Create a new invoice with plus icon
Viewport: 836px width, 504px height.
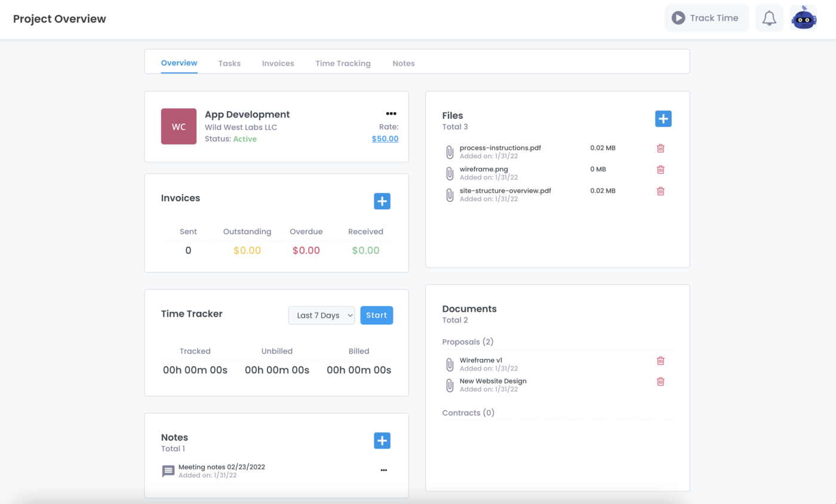382,201
